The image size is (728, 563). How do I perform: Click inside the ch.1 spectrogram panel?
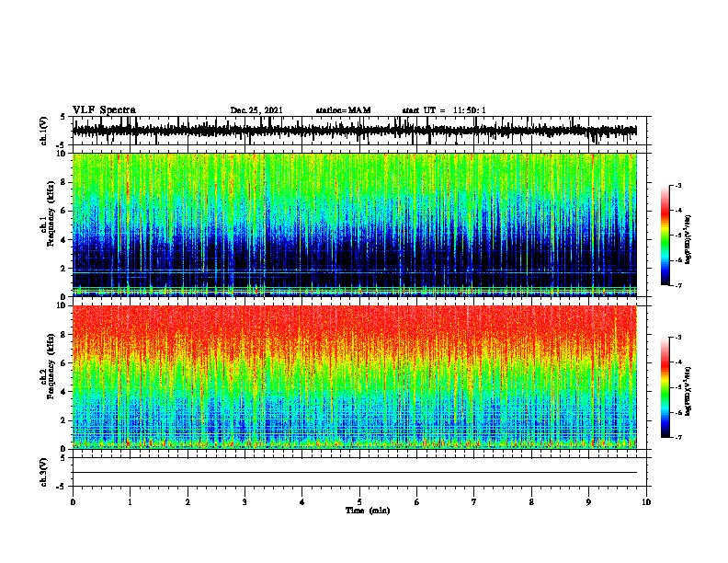[354, 224]
